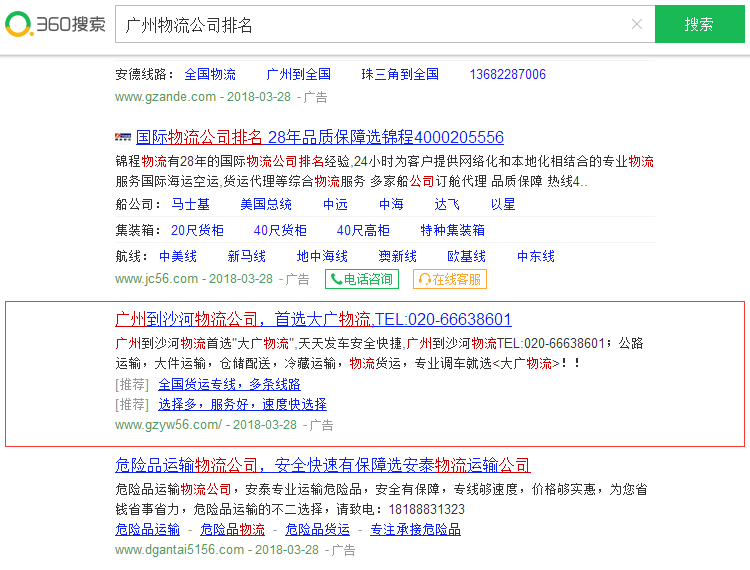
Task: Click the favicon beside 国际物流公司排名 result
Action: 122,137
